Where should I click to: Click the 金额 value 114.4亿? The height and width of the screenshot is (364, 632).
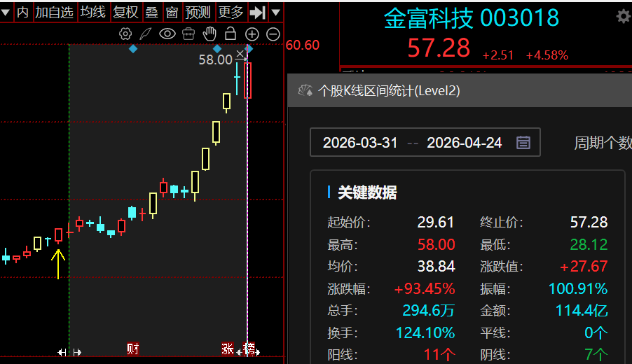[582, 310]
